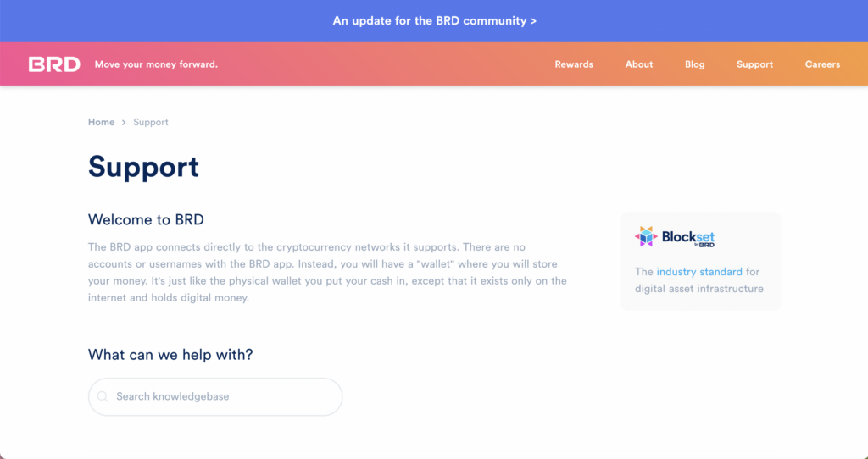Open the Careers nav item

(822, 64)
